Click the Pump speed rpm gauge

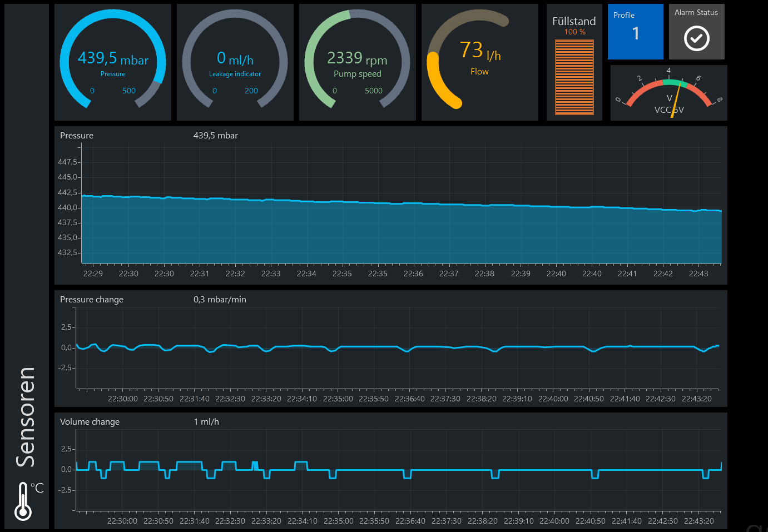point(358,62)
